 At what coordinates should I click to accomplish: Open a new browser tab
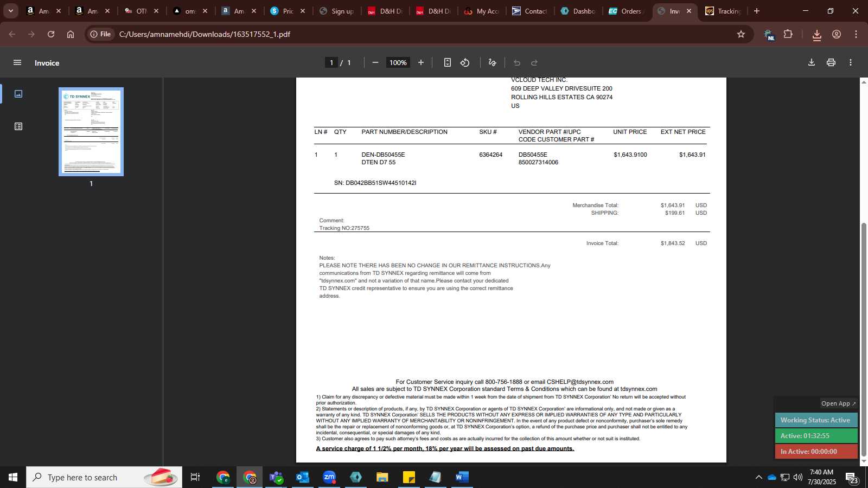757,11
